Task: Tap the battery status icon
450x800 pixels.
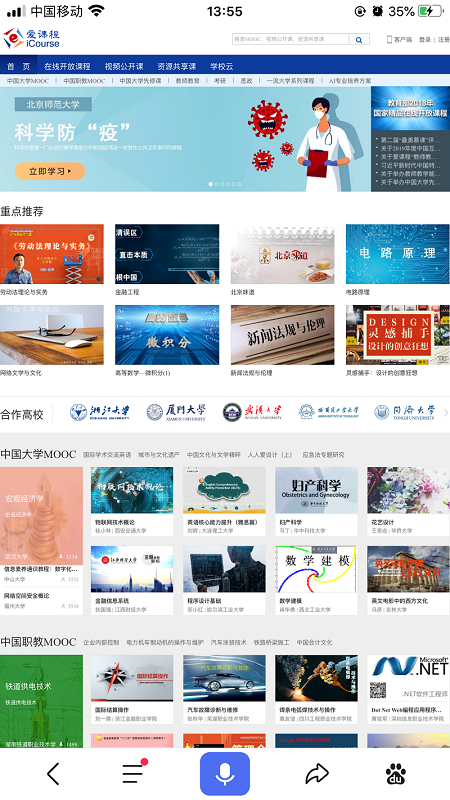Action: (x=431, y=11)
